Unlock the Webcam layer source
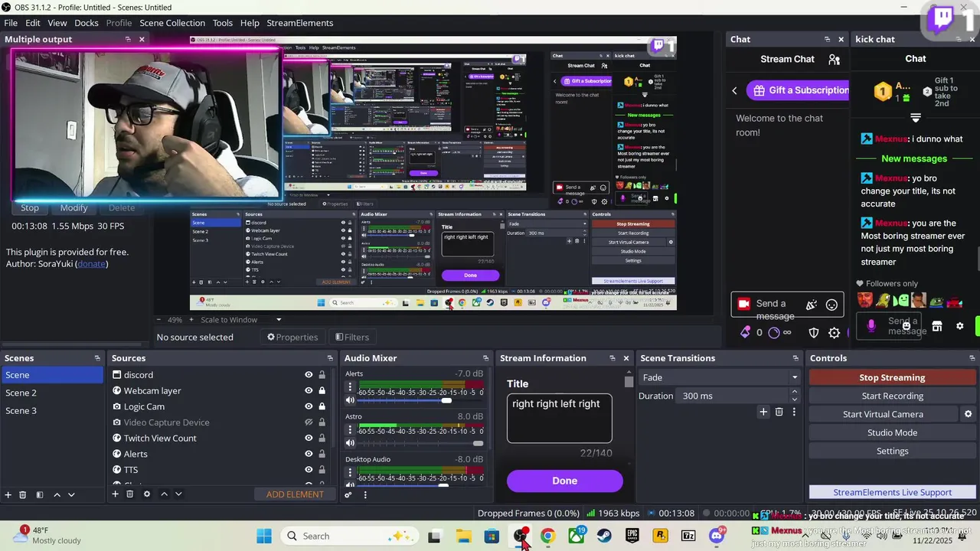 tap(322, 391)
